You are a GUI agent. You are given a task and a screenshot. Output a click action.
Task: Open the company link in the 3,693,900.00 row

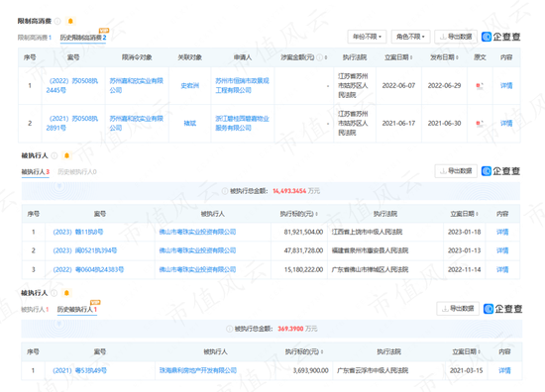click(198, 371)
